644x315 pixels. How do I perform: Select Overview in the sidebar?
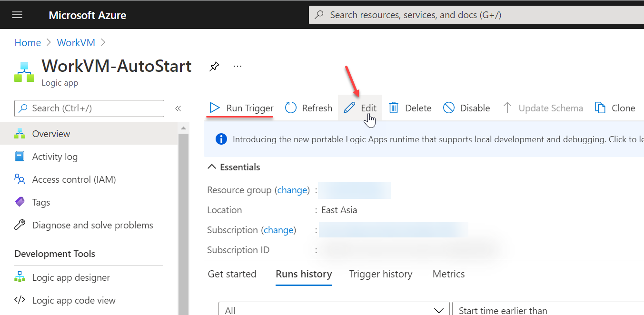coord(89,134)
